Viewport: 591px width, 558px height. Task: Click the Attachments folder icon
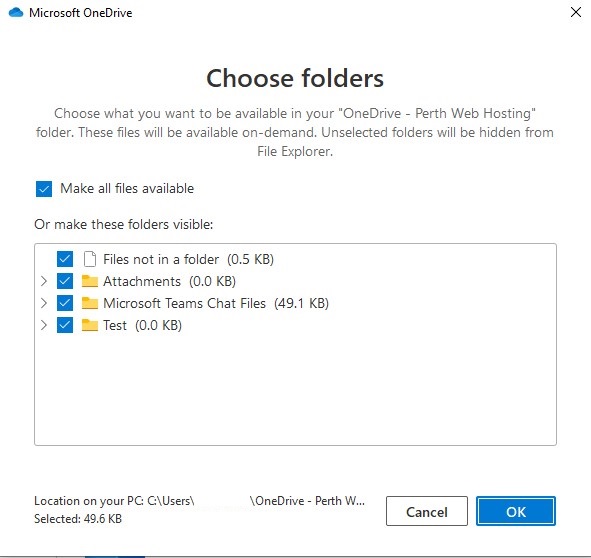[90, 281]
